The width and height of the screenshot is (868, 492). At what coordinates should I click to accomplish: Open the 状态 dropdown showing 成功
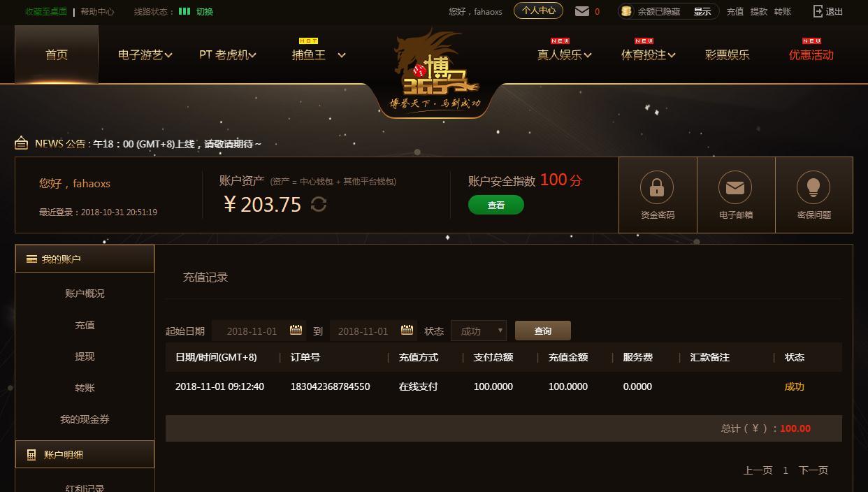click(x=479, y=331)
